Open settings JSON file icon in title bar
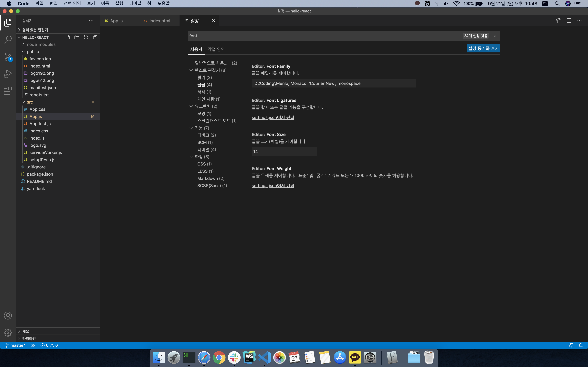 click(x=559, y=21)
